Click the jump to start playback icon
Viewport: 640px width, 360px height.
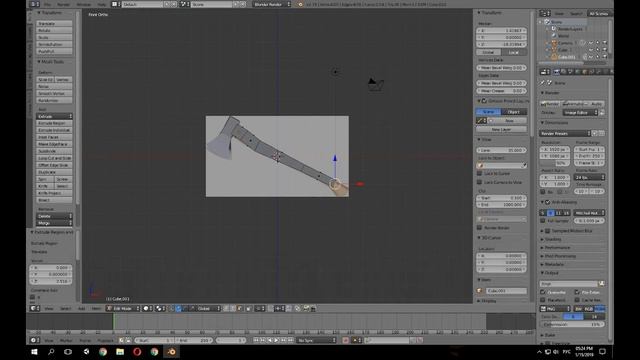coord(256,340)
